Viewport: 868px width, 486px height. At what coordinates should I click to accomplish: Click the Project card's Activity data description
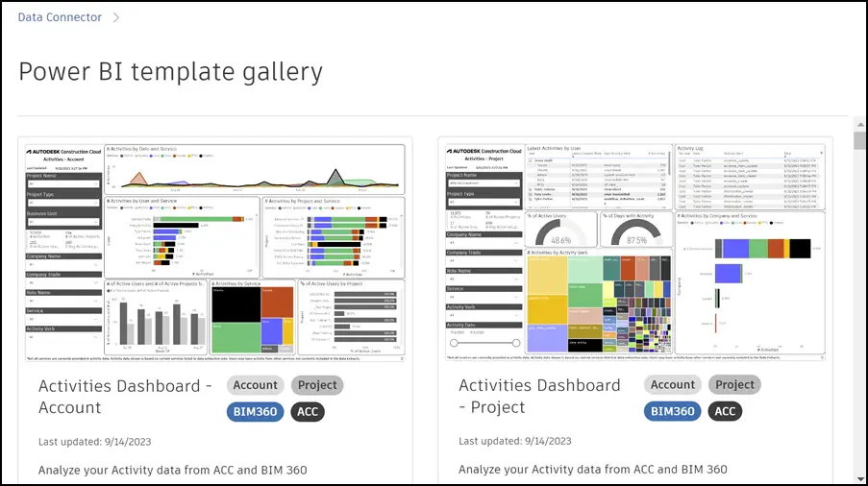[x=593, y=470]
